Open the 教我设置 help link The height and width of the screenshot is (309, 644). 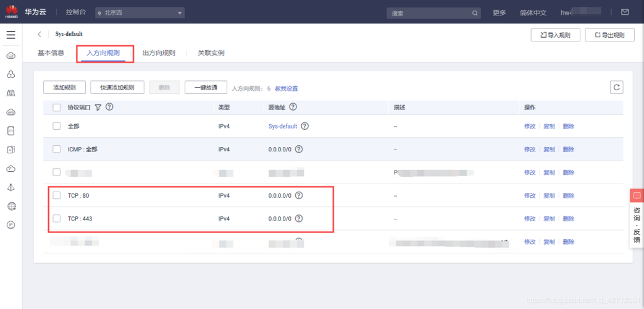(286, 88)
